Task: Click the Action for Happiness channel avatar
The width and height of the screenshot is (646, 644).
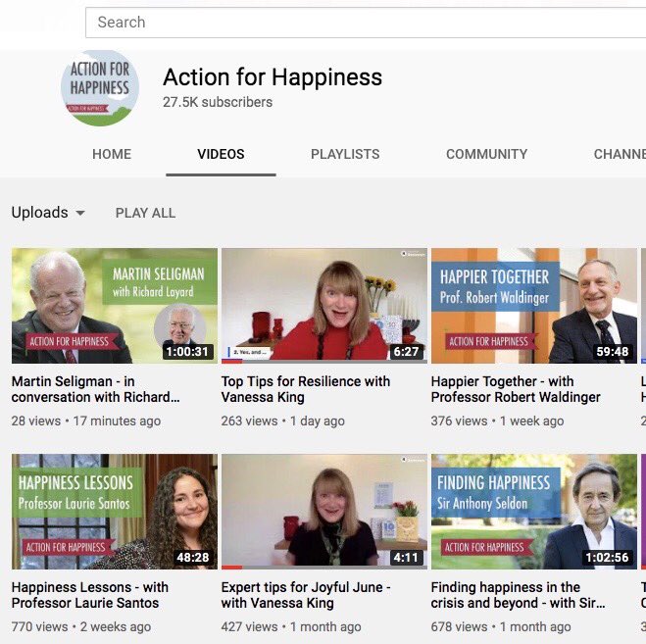Action: click(x=100, y=88)
